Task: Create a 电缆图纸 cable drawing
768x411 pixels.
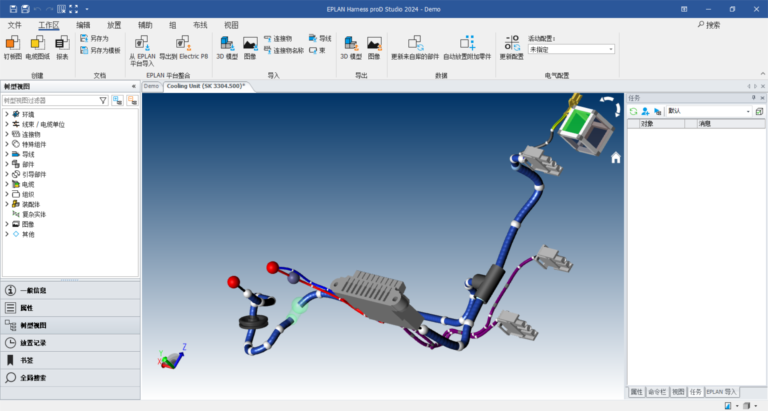Action: click(38, 48)
